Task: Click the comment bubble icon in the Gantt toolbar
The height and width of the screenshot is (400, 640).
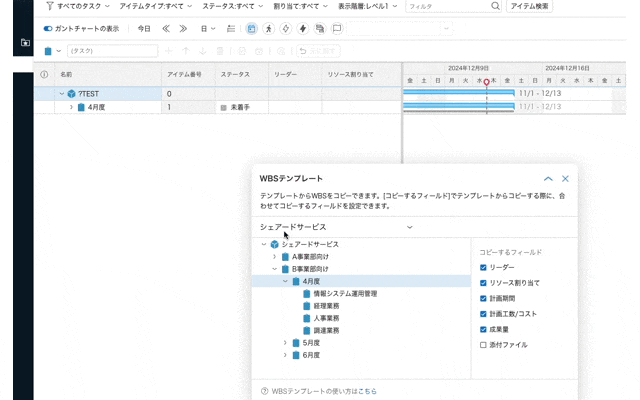Action: 337,29
